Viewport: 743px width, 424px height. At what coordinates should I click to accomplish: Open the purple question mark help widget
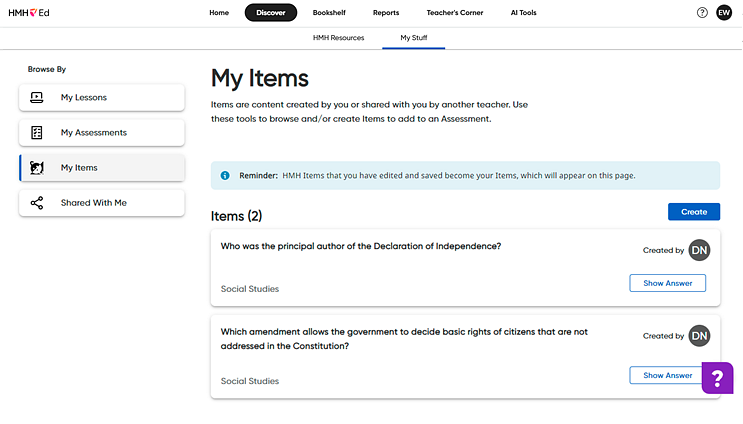click(717, 378)
